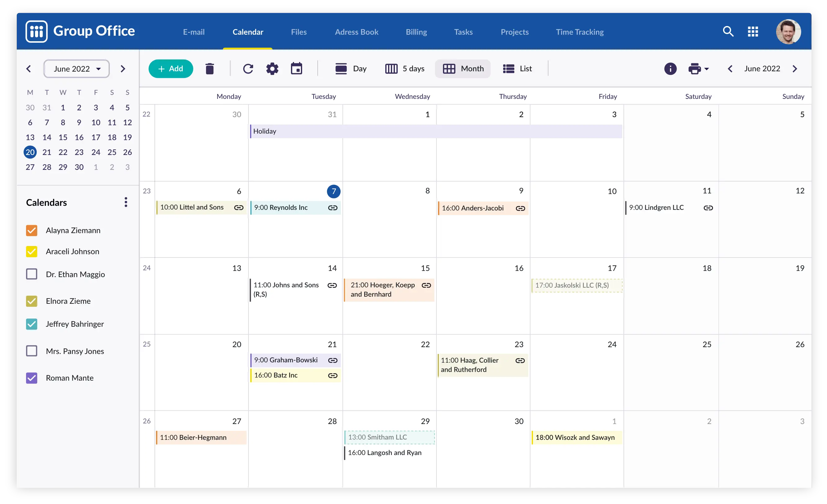The image size is (827, 504).
Task: Open Calendar tab in navigation
Action: (x=248, y=31)
